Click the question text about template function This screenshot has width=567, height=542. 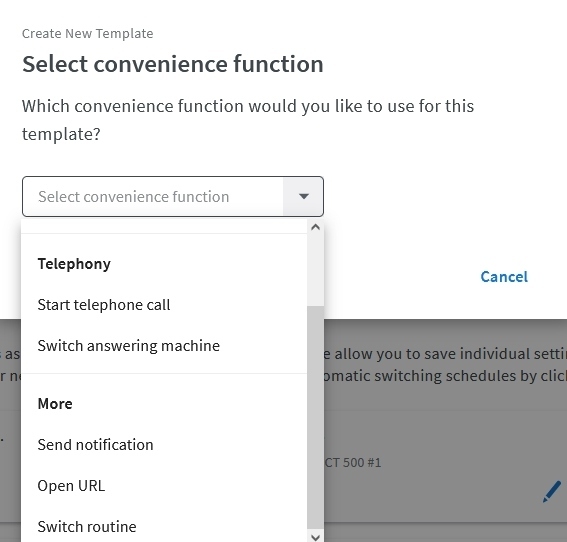(248, 120)
